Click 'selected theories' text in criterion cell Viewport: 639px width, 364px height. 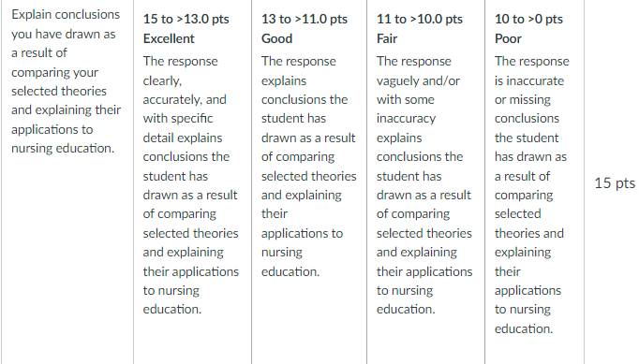click(x=59, y=91)
